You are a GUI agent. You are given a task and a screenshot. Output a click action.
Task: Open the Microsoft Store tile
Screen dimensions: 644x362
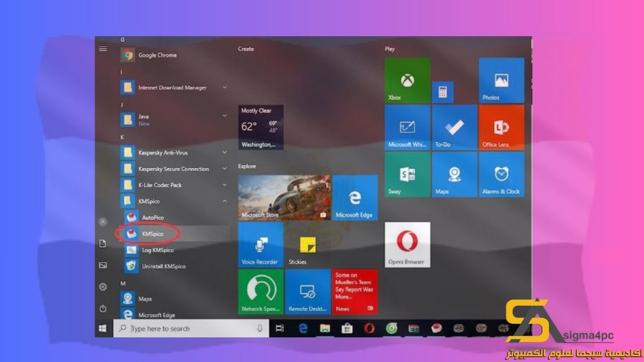(x=284, y=198)
